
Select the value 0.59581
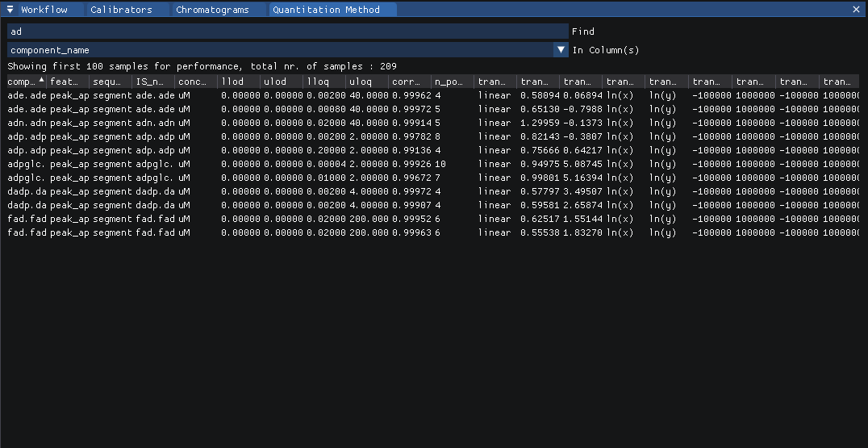click(540, 205)
